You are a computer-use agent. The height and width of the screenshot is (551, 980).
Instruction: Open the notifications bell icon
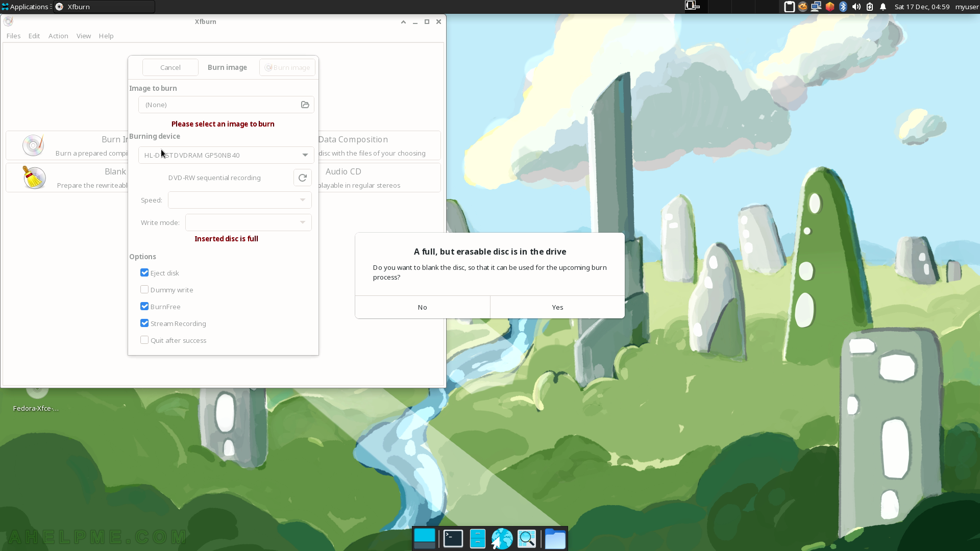(x=883, y=7)
